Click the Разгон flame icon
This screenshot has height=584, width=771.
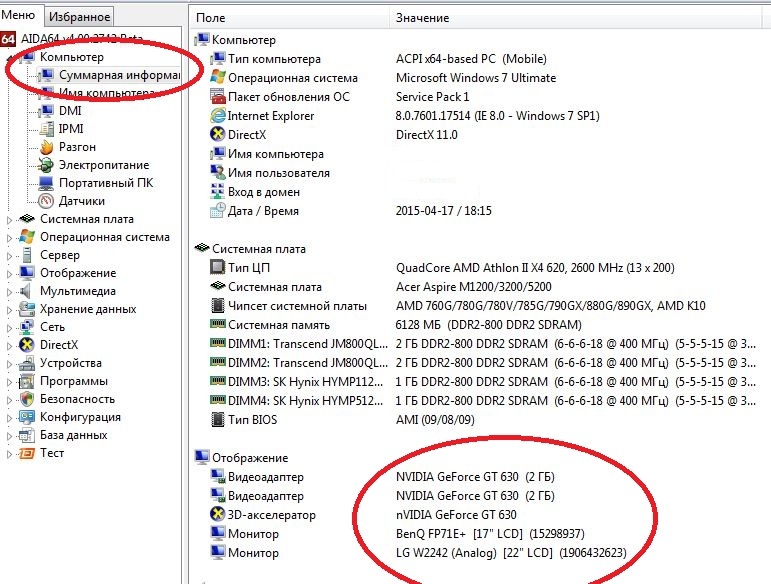click(x=47, y=147)
